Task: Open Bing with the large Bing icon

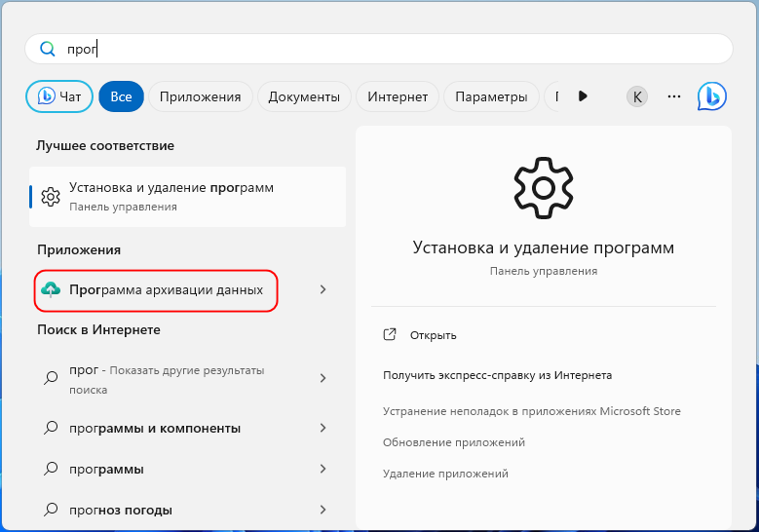Action: click(x=711, y=96)
